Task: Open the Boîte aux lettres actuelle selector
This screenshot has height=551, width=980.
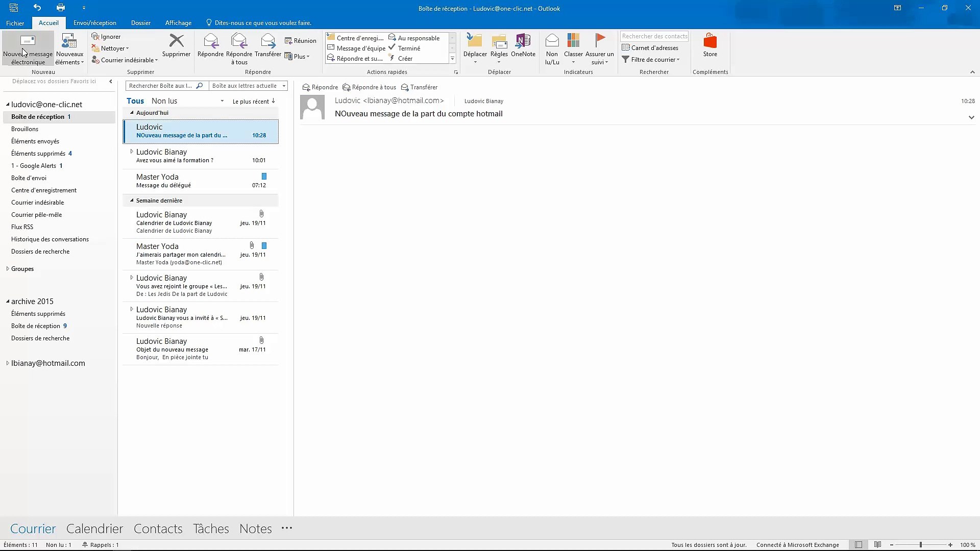Action: (x=248, y=86)
